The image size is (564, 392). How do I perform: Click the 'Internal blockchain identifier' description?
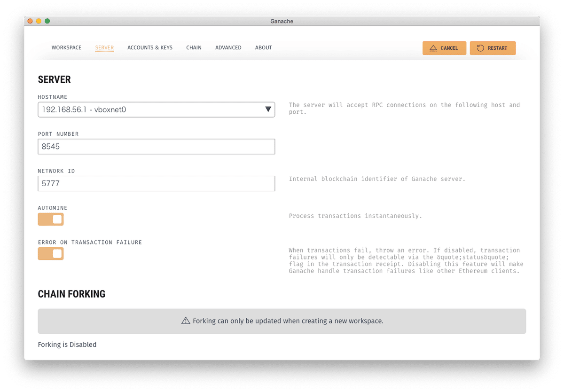(x=377, y=179)
